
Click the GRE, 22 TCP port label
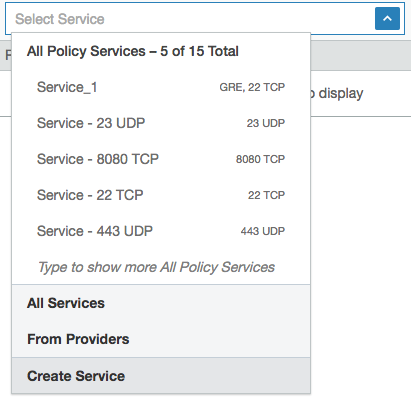click(x=252, y=87)
